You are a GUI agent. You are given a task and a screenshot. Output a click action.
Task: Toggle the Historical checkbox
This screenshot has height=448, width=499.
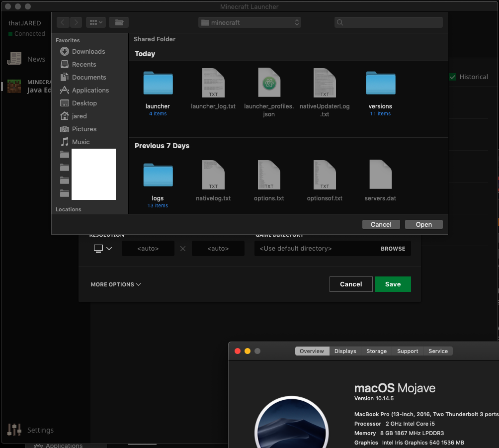(452, 77)
